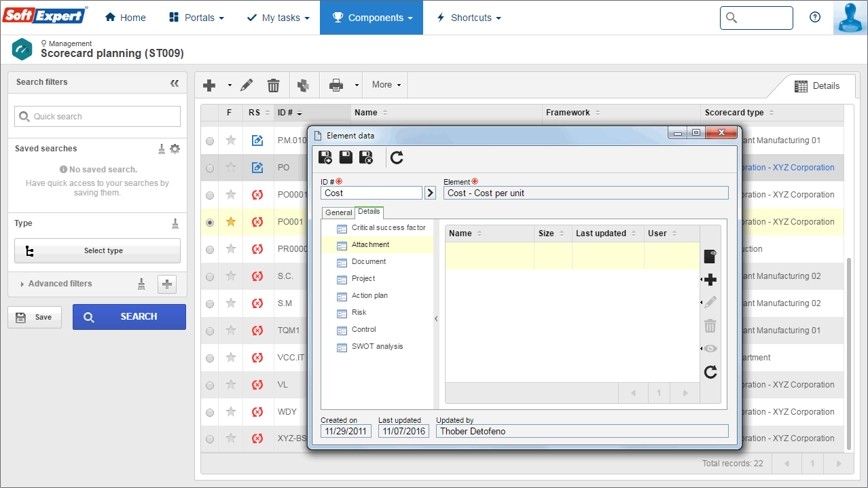Click saved searches settings gear
The height and width of the screenshot is (488, 868).
click(175, 149)
